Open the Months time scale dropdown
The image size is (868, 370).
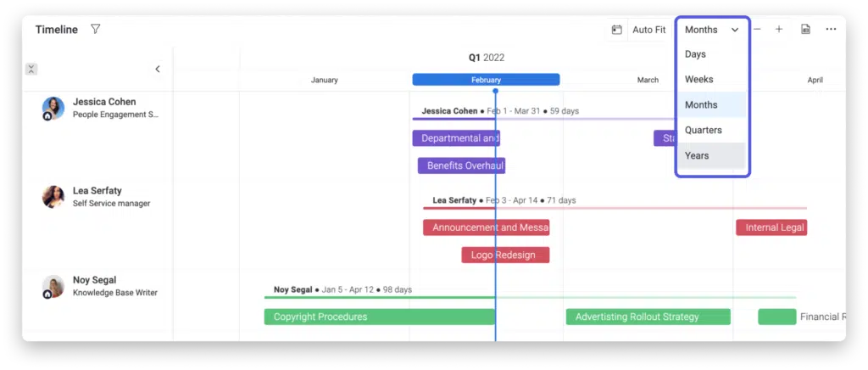(711, 30)
